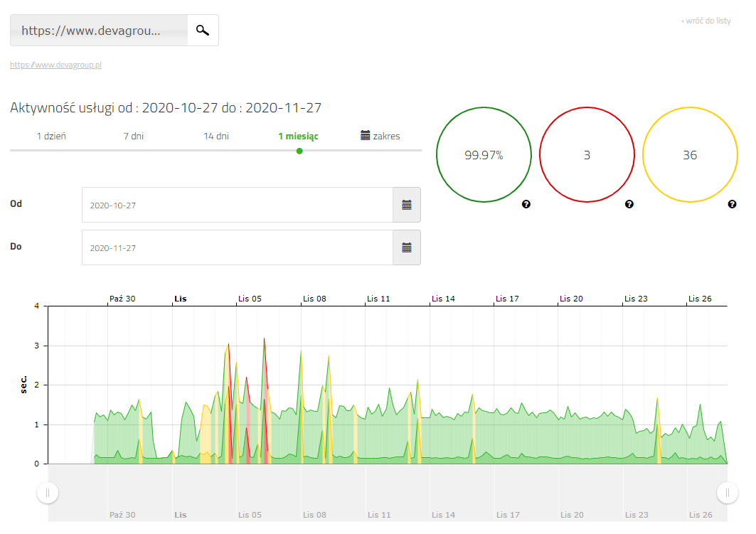Click the green 99.97% uptime circle
The width and height of the screenshot is (756, 534).
(484, 155)
